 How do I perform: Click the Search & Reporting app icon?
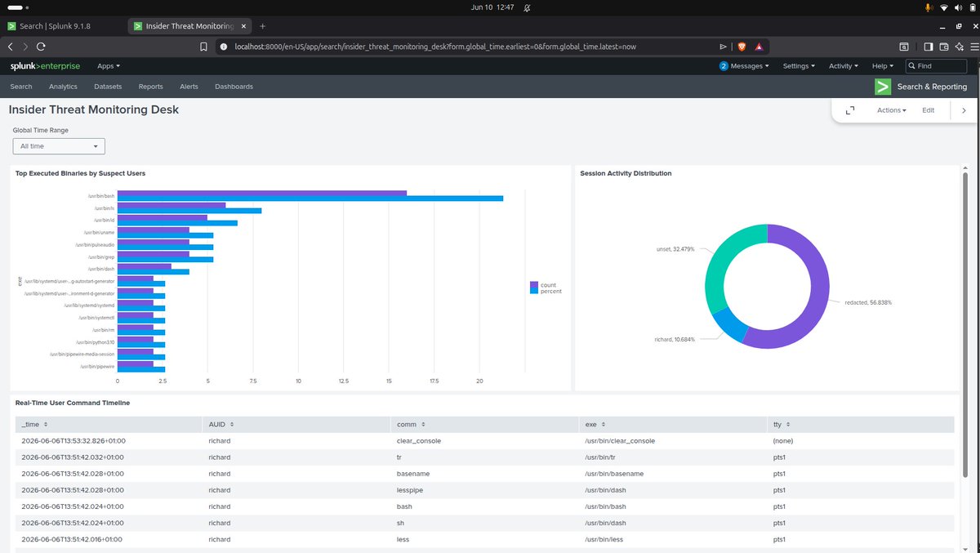click(882, 87)
